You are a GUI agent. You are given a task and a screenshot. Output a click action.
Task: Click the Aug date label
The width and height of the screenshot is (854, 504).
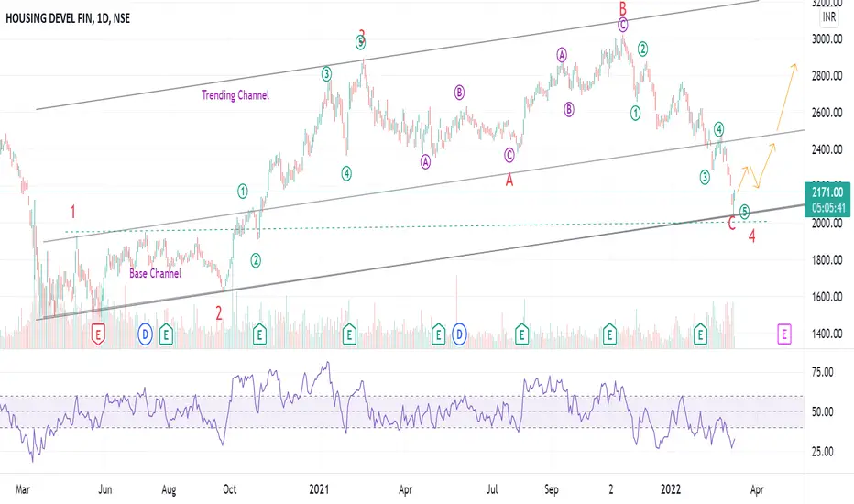169,490
